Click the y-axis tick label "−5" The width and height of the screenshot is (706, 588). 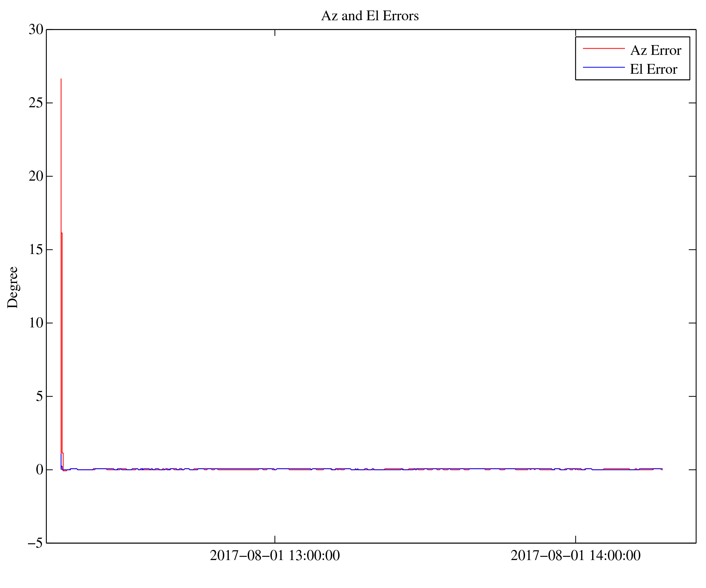36,543
